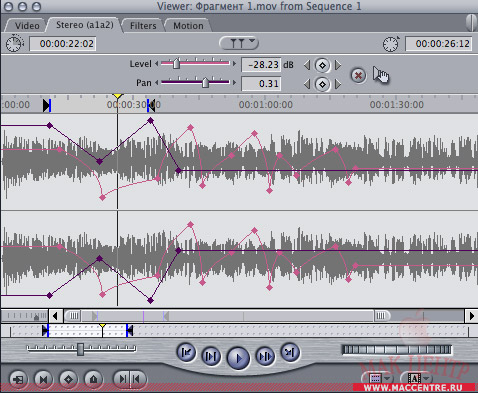Go to previous Pan keyframe

(307, 84)
